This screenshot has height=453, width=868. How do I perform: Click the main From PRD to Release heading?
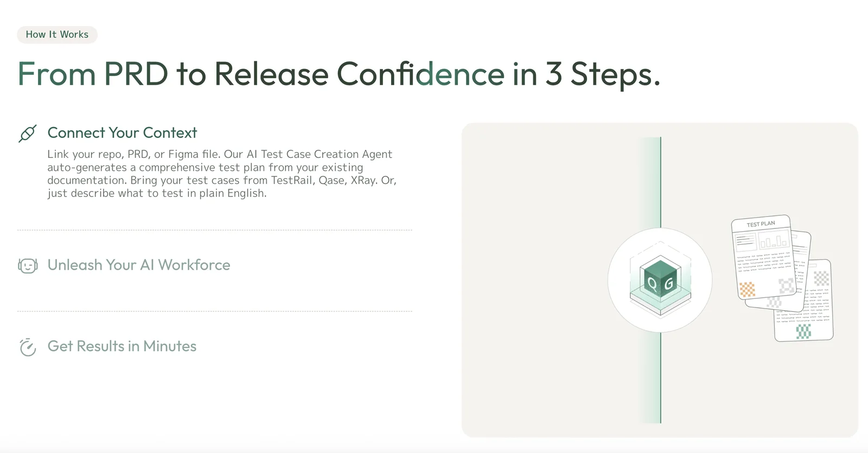coord(339,74)
